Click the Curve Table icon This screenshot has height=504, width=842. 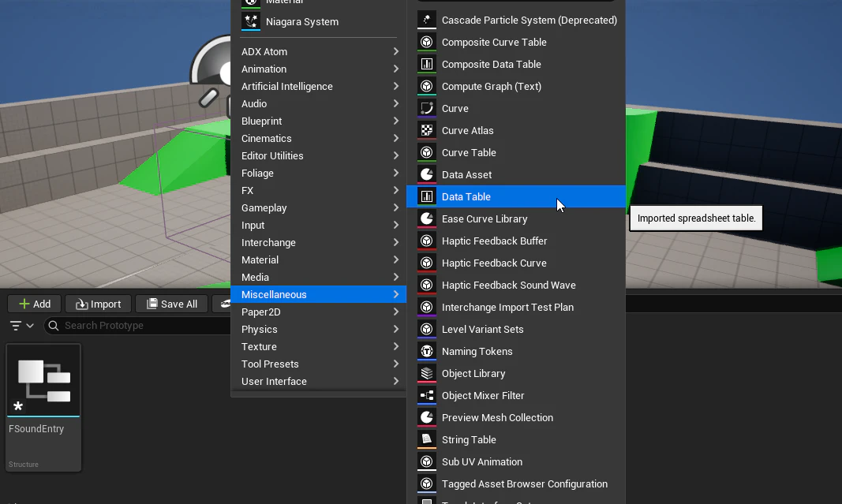coord(426,152)
